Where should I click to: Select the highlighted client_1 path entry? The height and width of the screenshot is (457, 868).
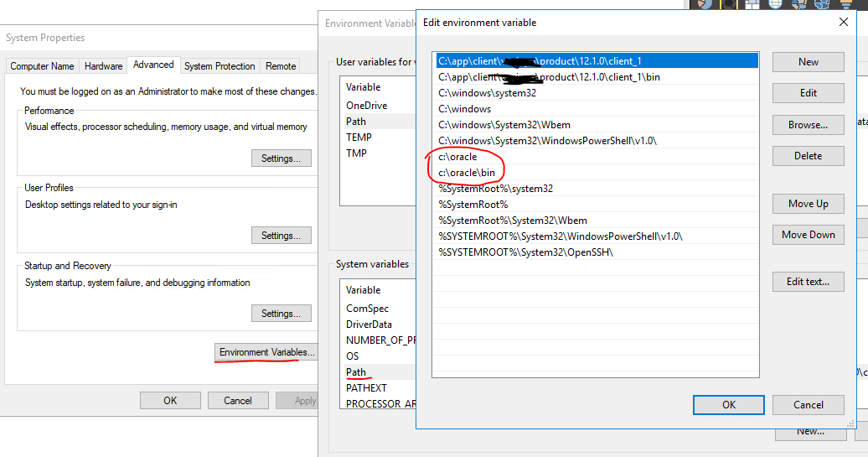(x=597, y=61)
